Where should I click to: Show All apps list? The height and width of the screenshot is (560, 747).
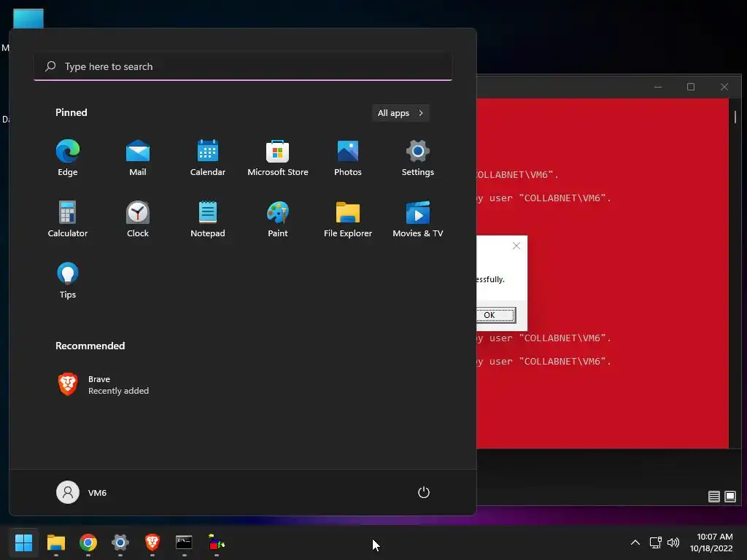(x=400, y=113)
